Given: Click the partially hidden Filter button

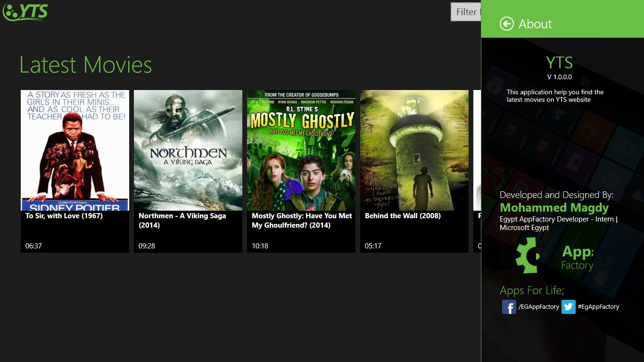Looking at the screenshot, I should point(466,12).
